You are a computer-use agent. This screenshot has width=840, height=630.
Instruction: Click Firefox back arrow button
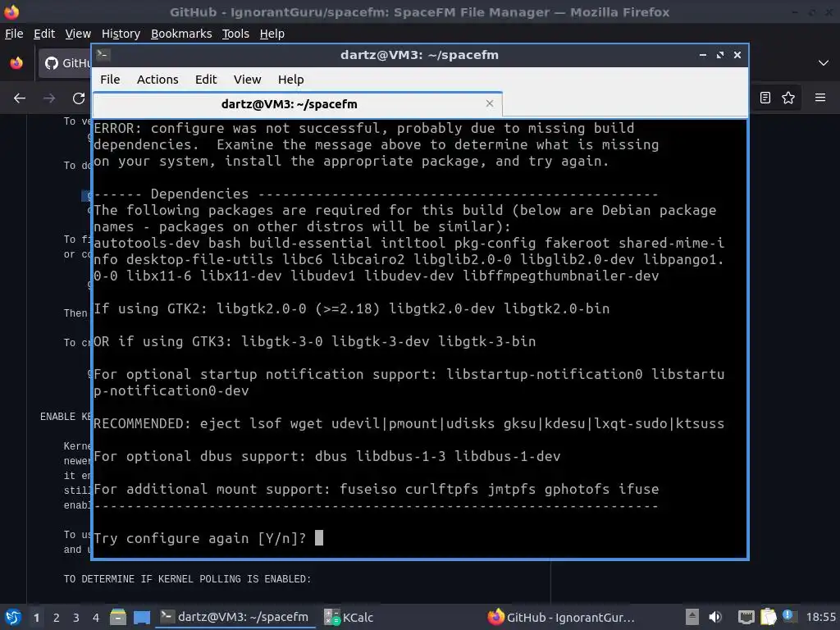pyautogui.click(x=20, y=98)
